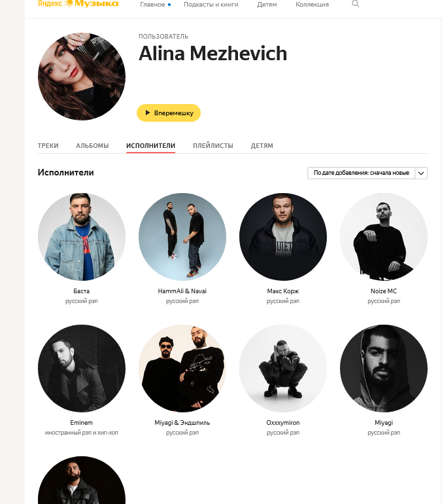This screenshot has height=504, width=442.
Task: Click the Яндекс Музыка logo
Action: point(78,4)
